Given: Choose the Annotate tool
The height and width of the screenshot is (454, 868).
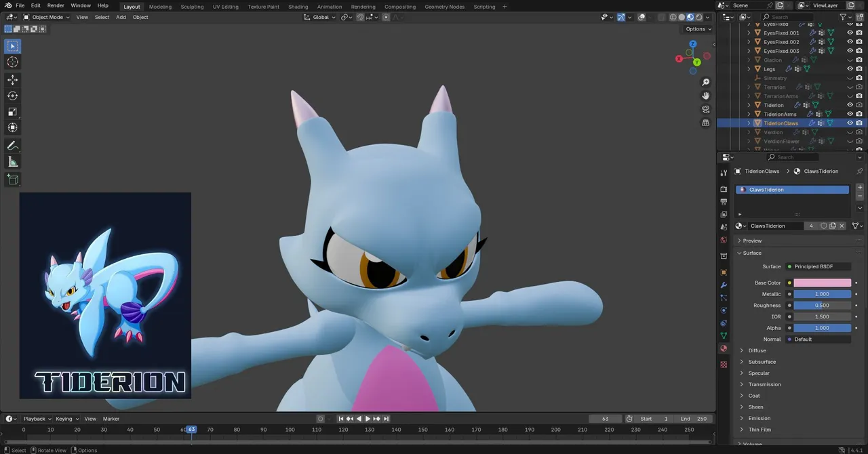Looking at the screenshot, I should click(13, 146).
